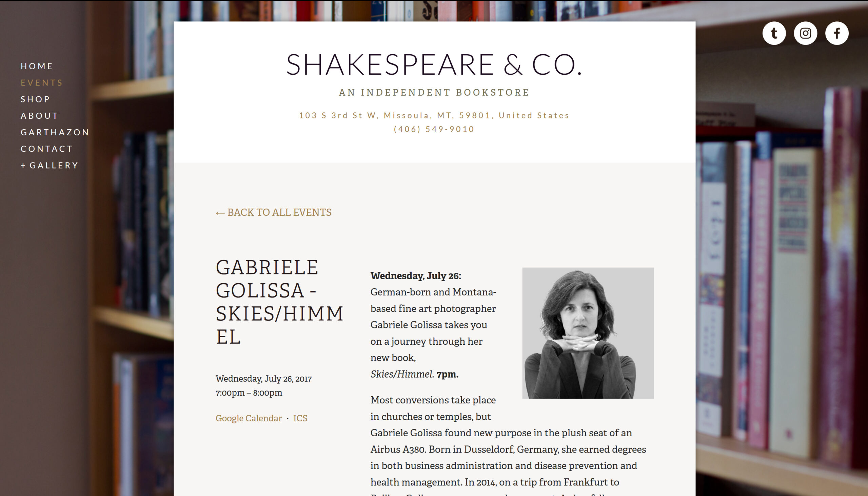868x496 pixels.
Task: Click the author's black-and-white portrait photo
Action: pos(588,333)
